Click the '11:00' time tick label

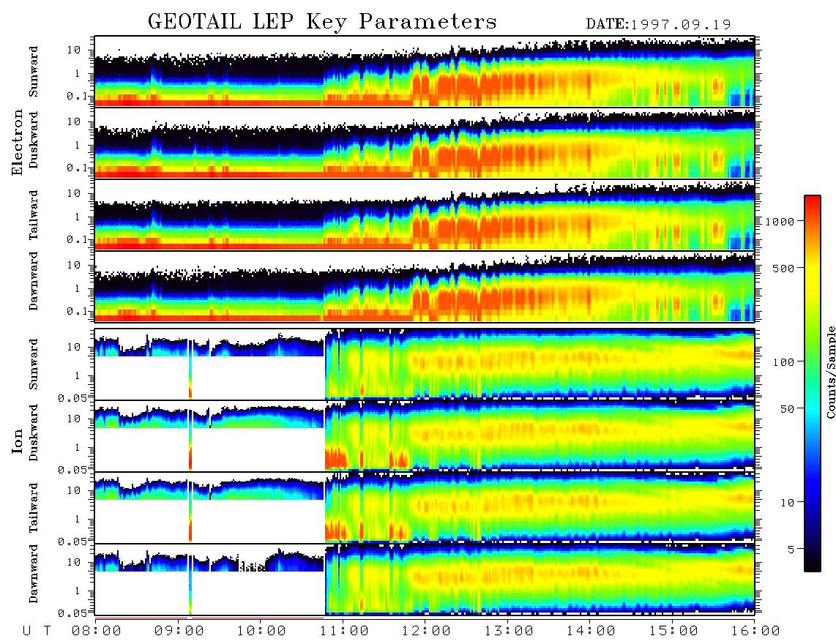[x=344, y=631]
